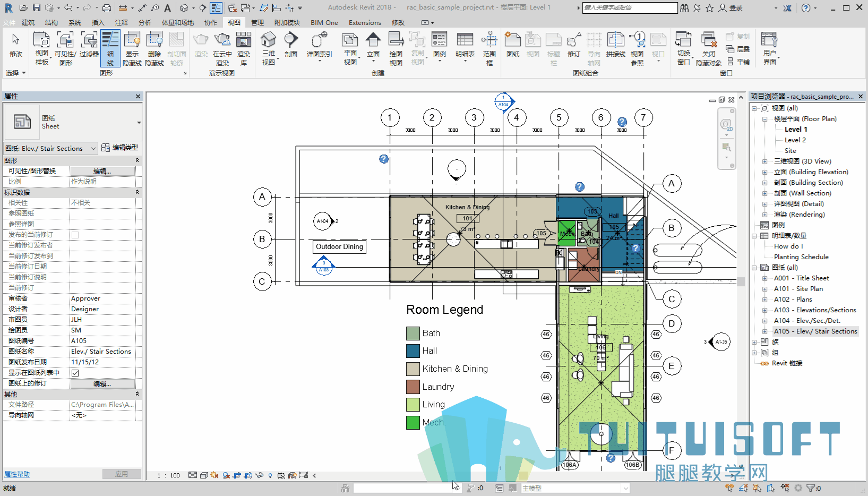This screenshot has height=496, width=868.
Task: Select Level 2 in Project Browser
Action: (x=795, y=140)
